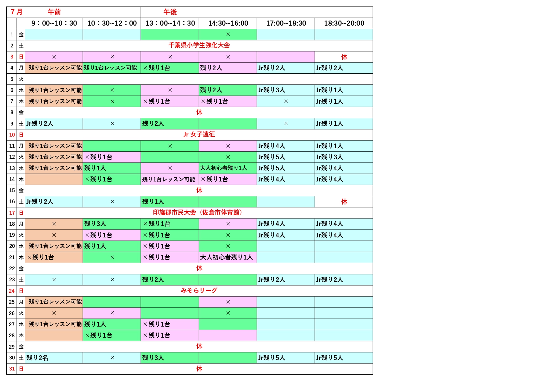Click the 7月 month header cell
Screen dimensions: 555x392
pyautogui.click(x=16, y=12)
